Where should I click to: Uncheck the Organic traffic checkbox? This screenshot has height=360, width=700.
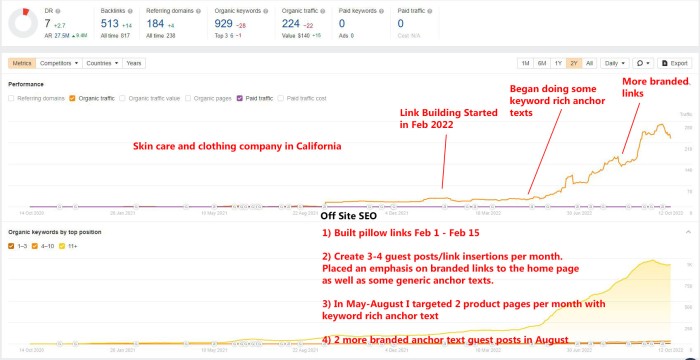pos(72,98)
